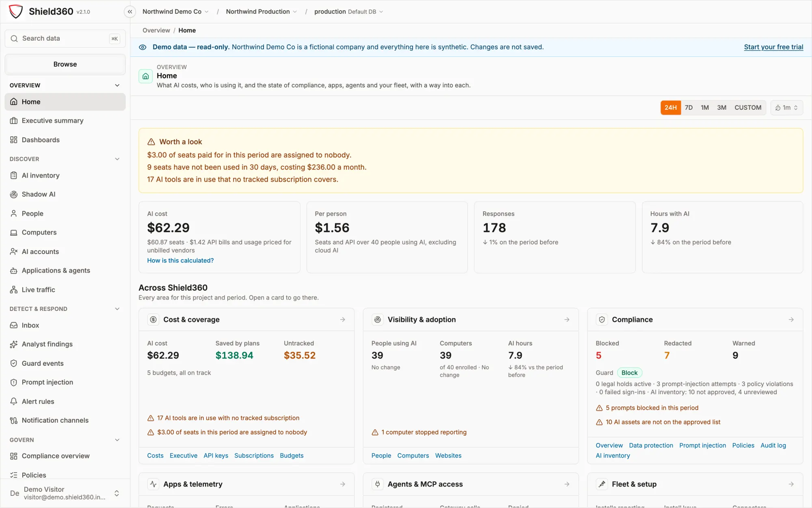This screenshot has height=508, width=812.
Task: Open Subscriptions link in Cost card
Action: pyautogui.click(x=254, y=456)
